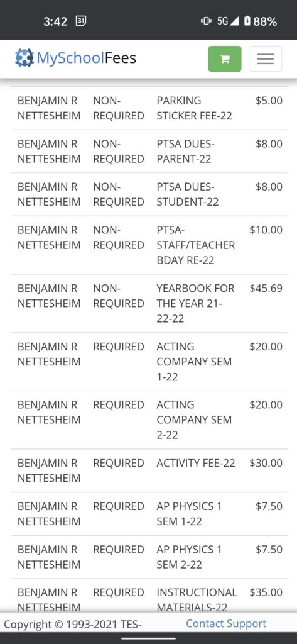Select the Yearbook $45.69 fee row
297x644 pixels.
click(x=149, y=303)
